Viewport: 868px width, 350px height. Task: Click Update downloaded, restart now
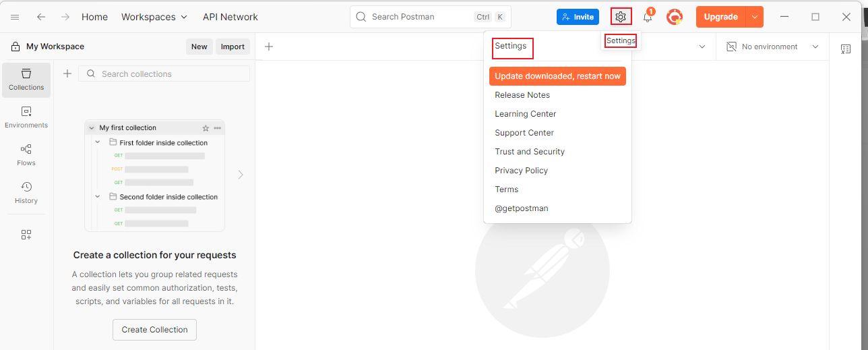coord(557,76)
